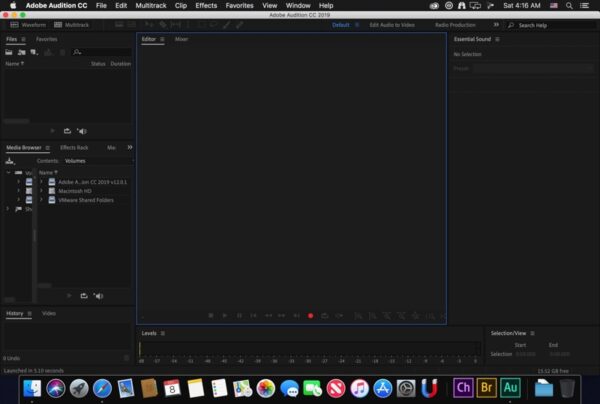Image resolution: width=600 pixels, height=404 pixels.
Task: Click the Spotlight search icon in menu bar
Action: tap(569, 5)
